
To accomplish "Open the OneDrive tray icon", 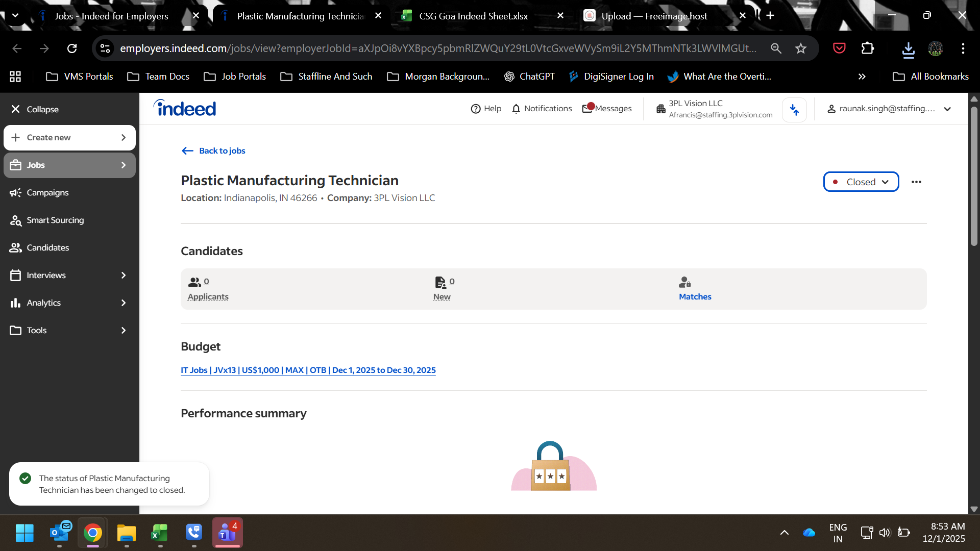I will pyautogui.click(x=809, y=533).
